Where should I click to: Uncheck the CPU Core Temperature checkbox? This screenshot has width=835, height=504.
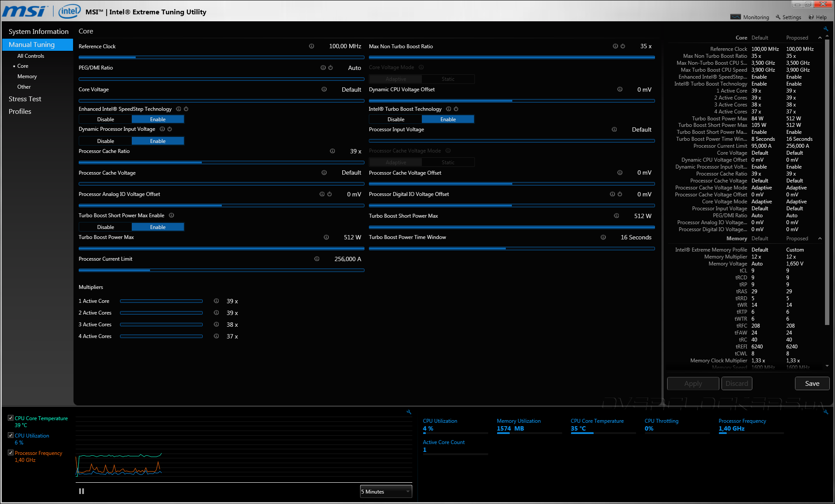click(x=11, y=418)
